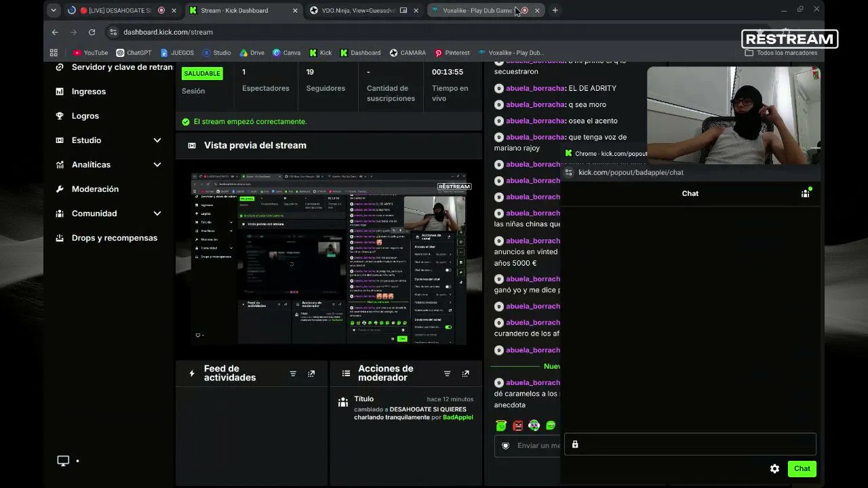Click the BadApplel username link
868x488 pixels.
[x=458, y=418]
